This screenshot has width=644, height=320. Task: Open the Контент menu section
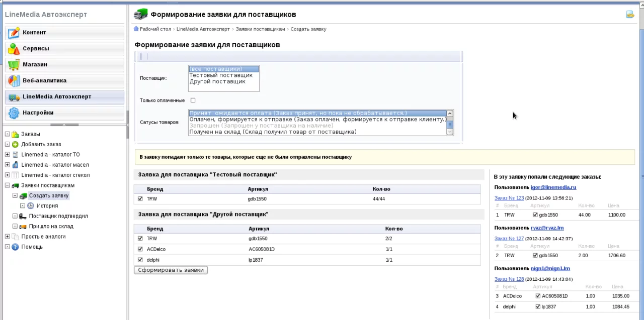(x=64, y=33)
